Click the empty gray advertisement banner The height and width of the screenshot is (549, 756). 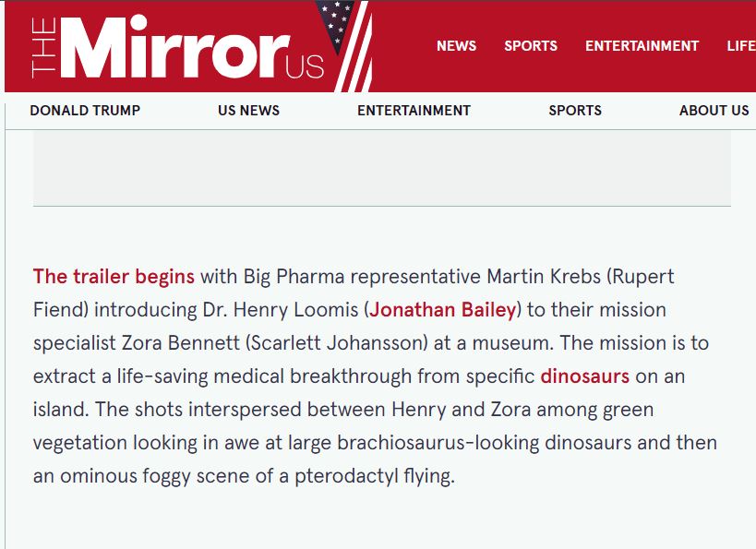pos(382,168)
